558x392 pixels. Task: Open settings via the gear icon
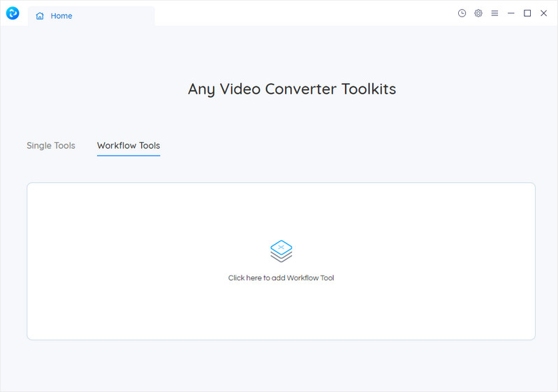click(x=478, y=13)
